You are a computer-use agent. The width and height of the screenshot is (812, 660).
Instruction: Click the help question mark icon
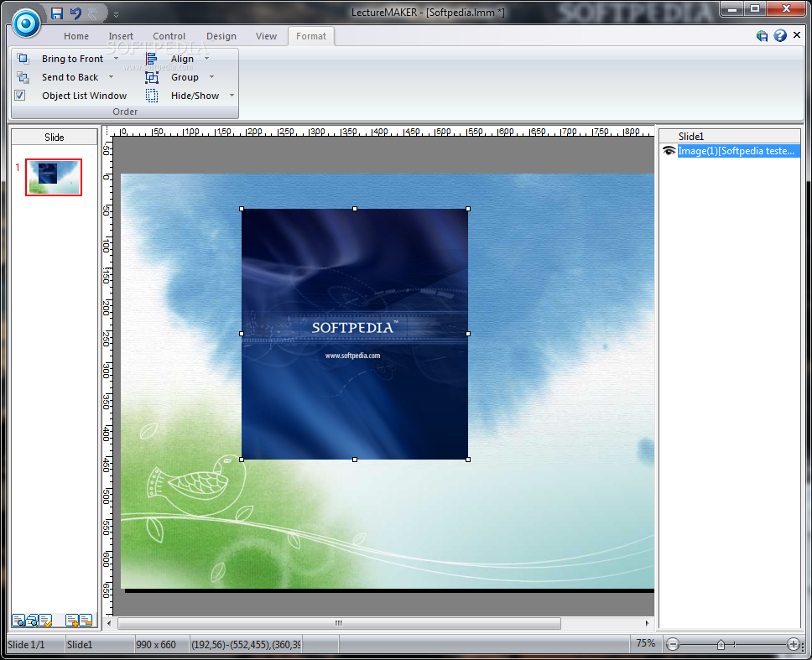(780, 35)
